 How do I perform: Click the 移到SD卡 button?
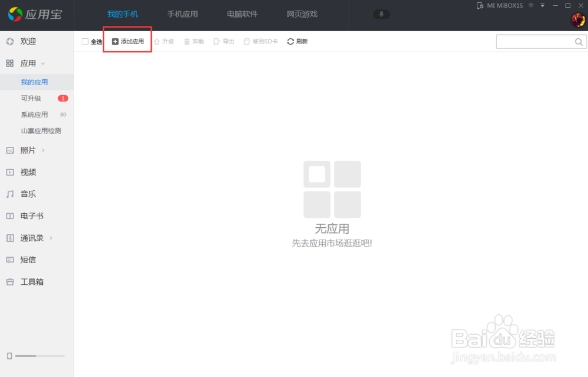(260, 42)
